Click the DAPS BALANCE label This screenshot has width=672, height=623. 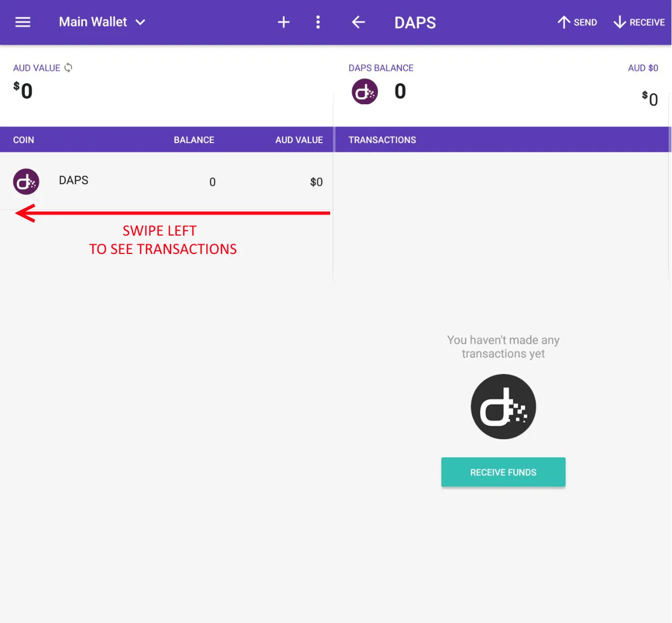pos(381,68)
